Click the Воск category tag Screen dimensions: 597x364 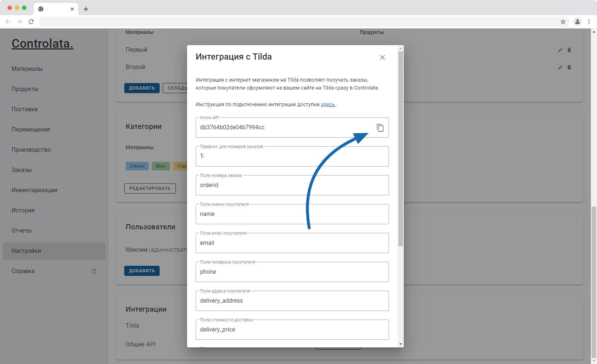coord(161,166)
